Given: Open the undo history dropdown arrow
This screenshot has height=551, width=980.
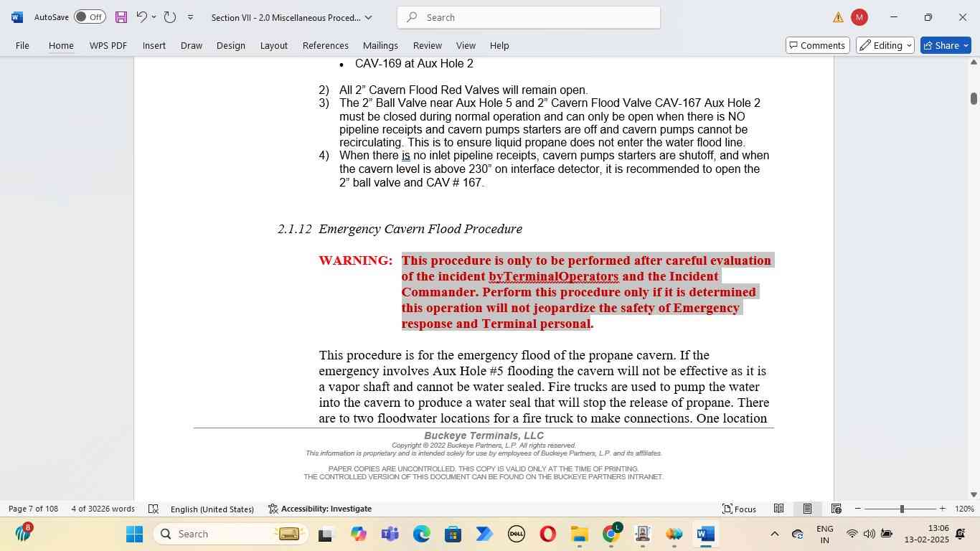Looking at the screenshot, I should coord(154,17).
